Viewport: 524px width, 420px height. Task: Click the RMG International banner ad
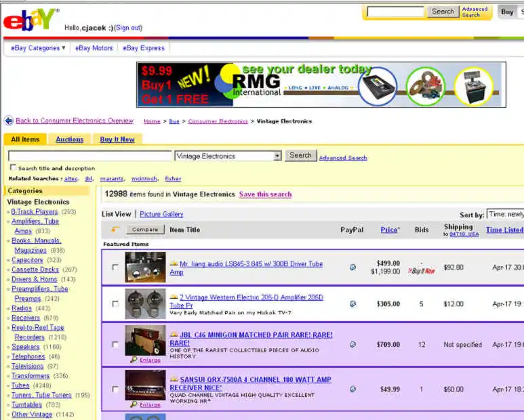(x=321, y=85)
